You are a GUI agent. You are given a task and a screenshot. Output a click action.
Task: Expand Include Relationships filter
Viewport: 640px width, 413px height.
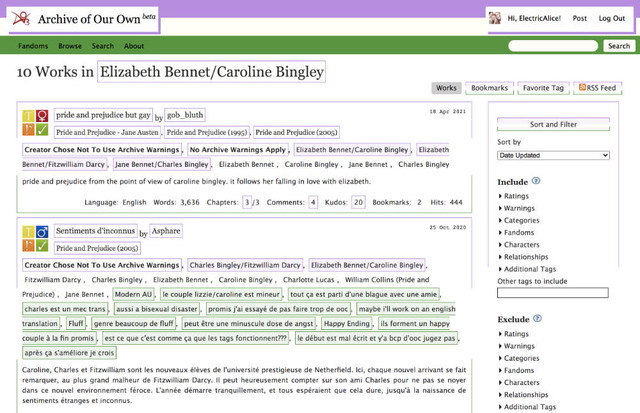click(x=523, y=257)
